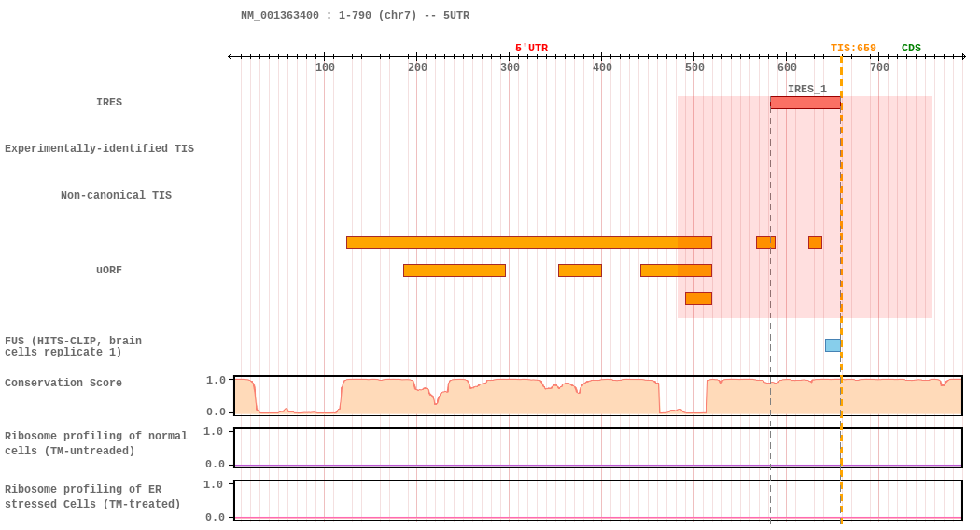980x530 pixels.
Task: Click the transcript title NM_001363400
Action: click(280, 15)
